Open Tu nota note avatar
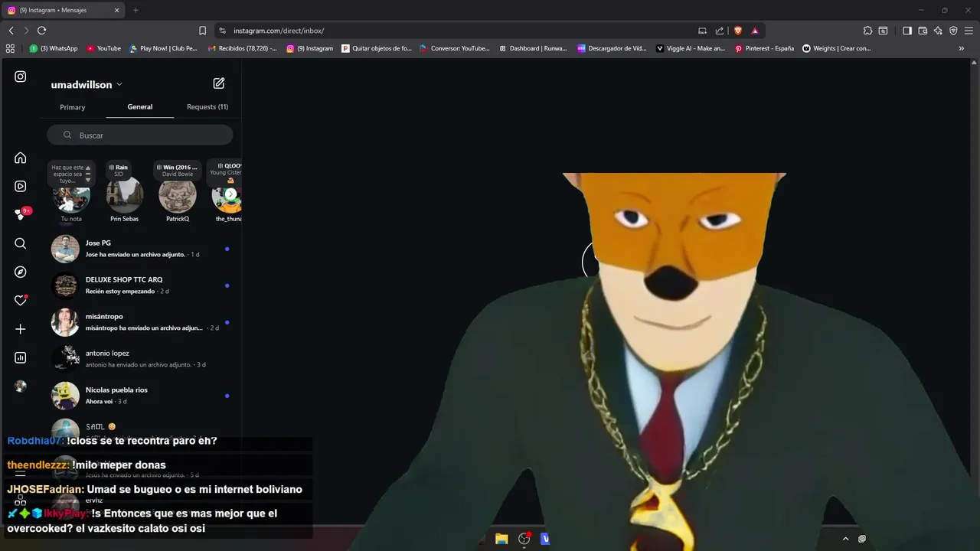 click(71, 197)
